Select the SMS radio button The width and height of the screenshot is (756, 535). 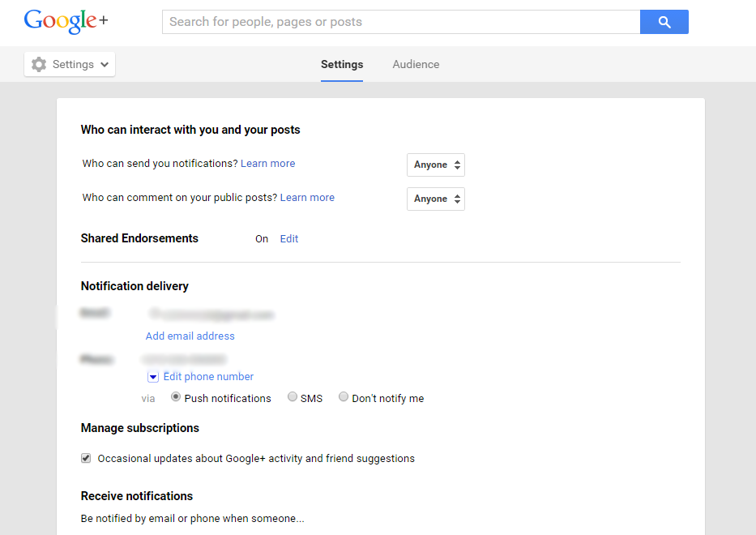point(293,396)
